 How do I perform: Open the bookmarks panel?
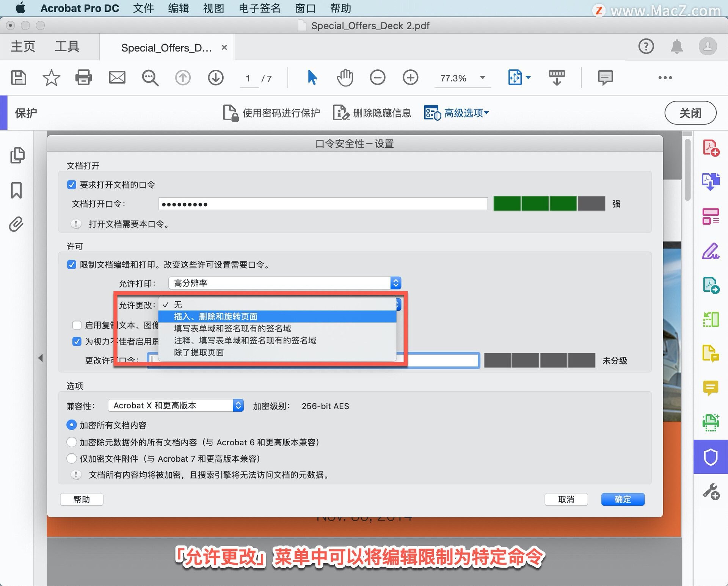(16, 190)
